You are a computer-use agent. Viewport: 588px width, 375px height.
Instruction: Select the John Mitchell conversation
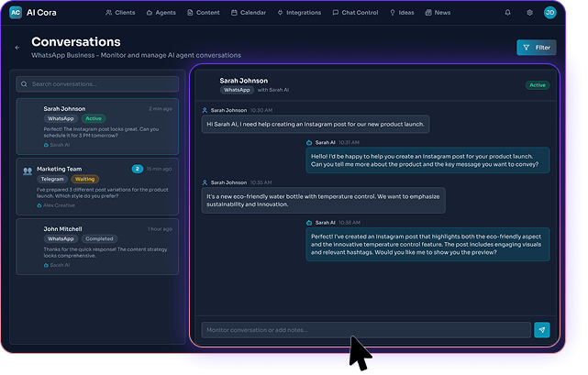click(x=97, y=247)
